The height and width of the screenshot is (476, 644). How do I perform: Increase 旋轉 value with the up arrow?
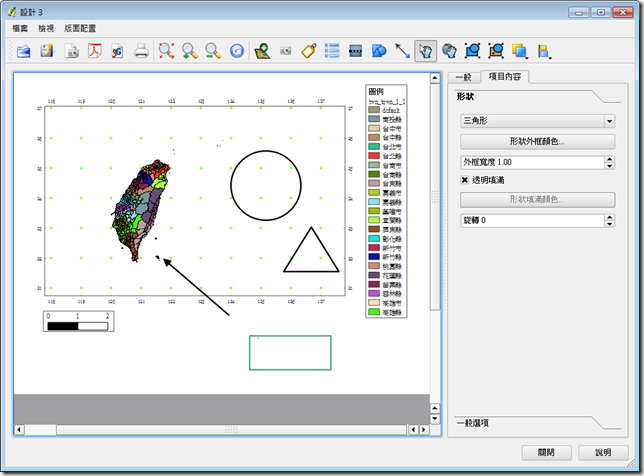(x=610, y=217)
